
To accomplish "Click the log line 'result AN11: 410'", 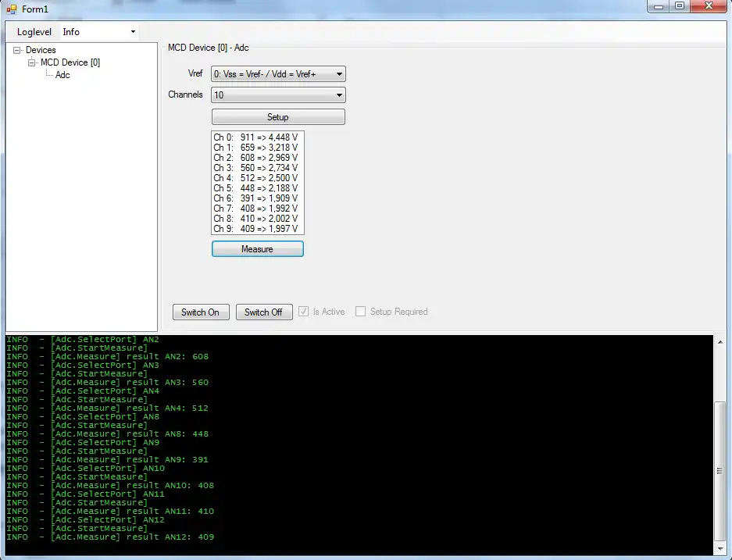I will pos(110,511).
